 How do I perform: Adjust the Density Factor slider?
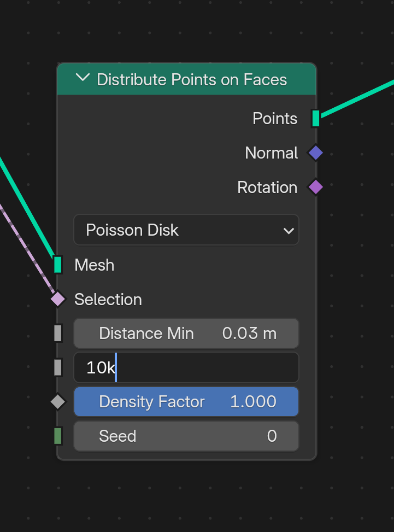186,402
